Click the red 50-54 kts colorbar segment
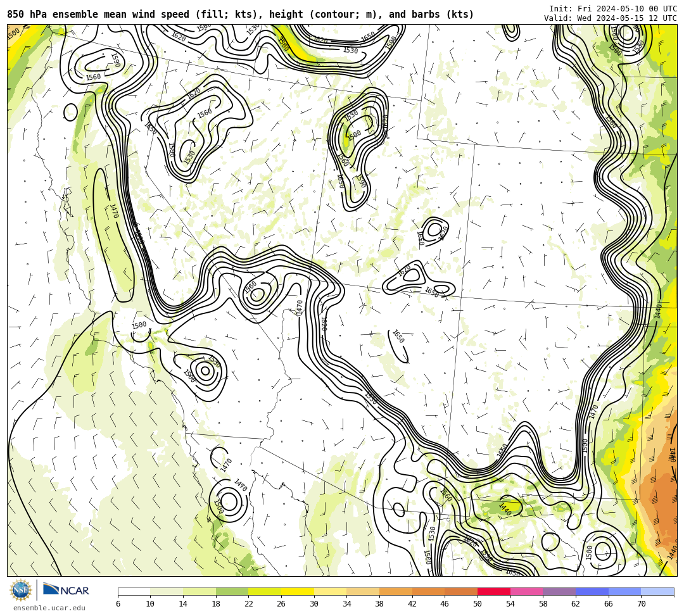This screenshot has height=616, width=684. click(x=494, y=592)
